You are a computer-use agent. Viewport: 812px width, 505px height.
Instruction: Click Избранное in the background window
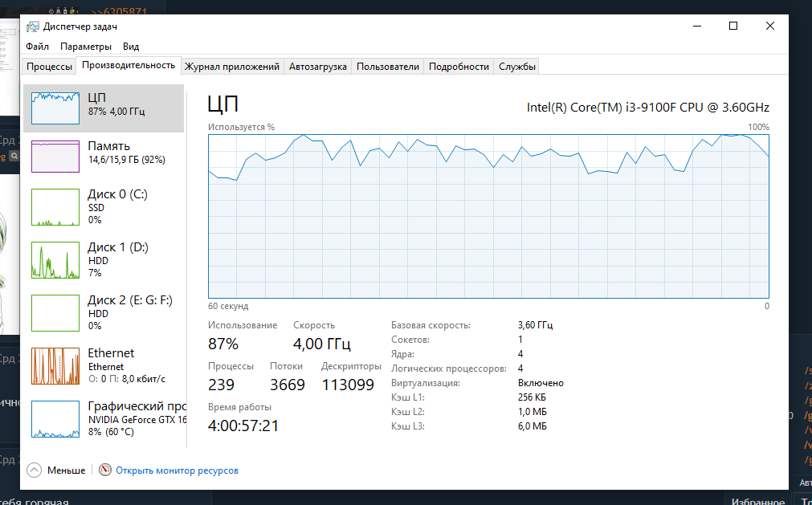(758, 501)
